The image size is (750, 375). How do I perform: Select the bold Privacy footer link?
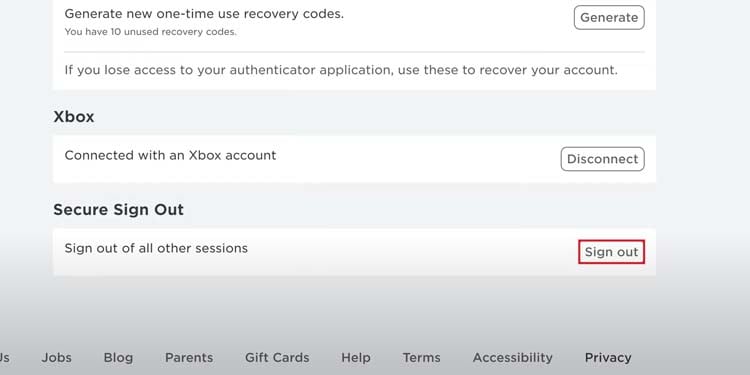pos(608,358)
